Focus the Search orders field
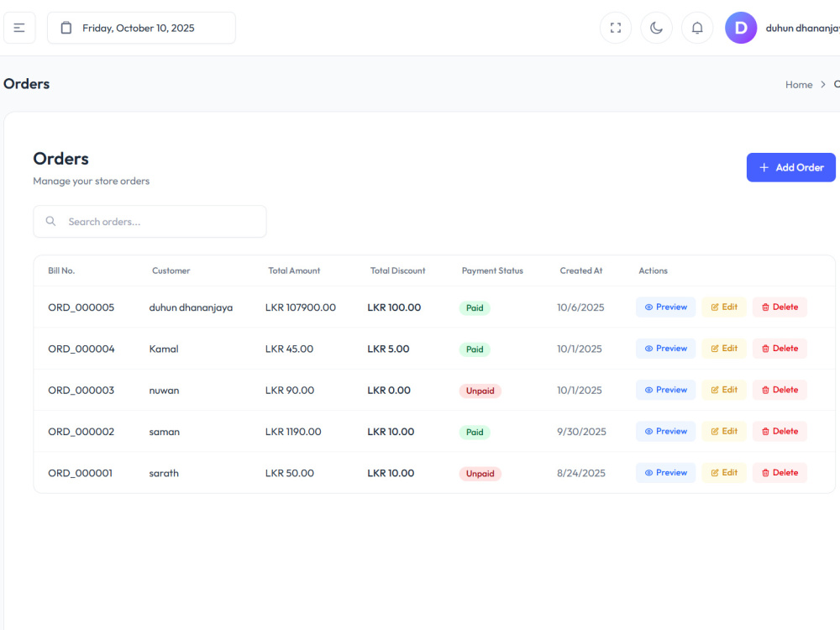The width and height of the screenshot is (840, 630). click(150, 222)
